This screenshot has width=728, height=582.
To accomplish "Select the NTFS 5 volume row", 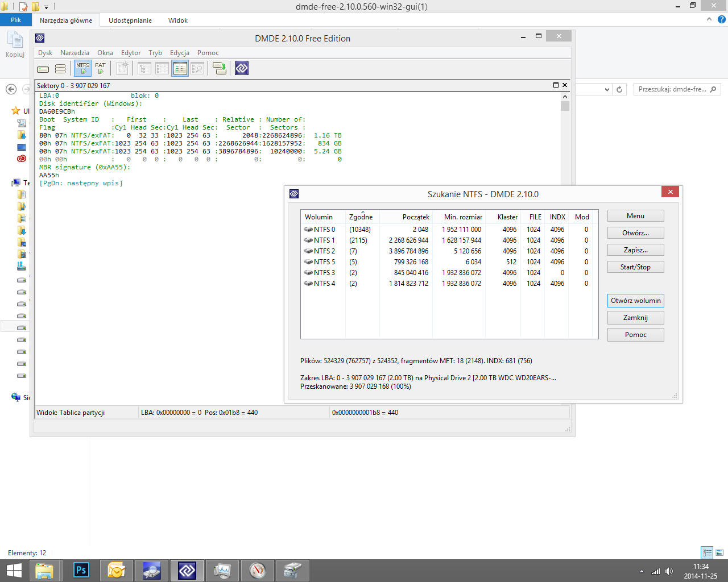I will point(449,262).
